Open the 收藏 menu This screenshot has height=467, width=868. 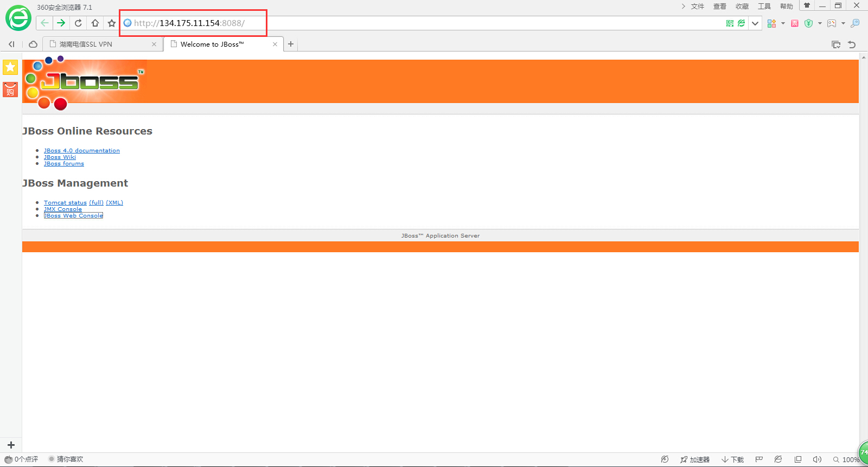pyautogui.click(x=742, y=7)
